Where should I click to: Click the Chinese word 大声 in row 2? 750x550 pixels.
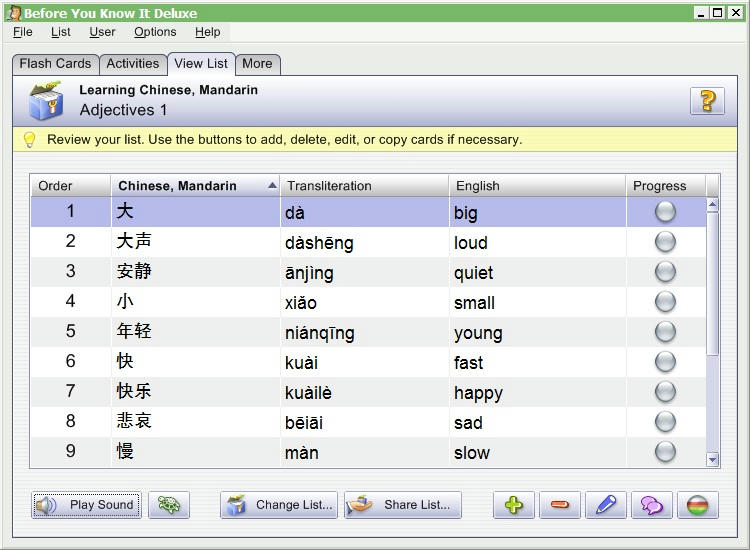134,241
